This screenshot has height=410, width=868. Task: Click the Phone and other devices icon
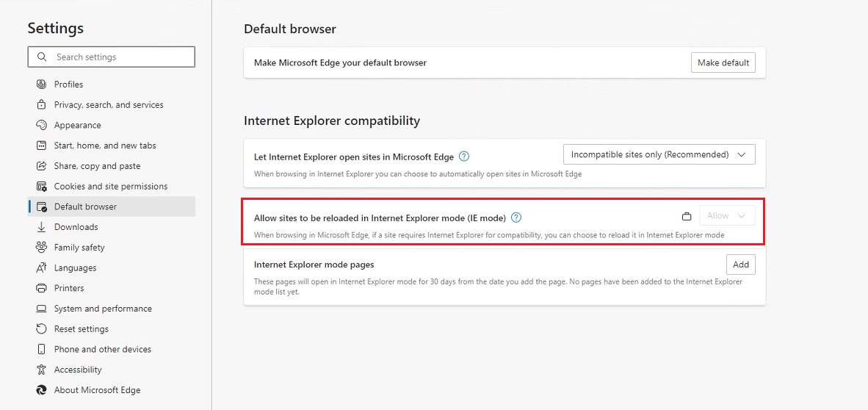click(x=42, y=350)
